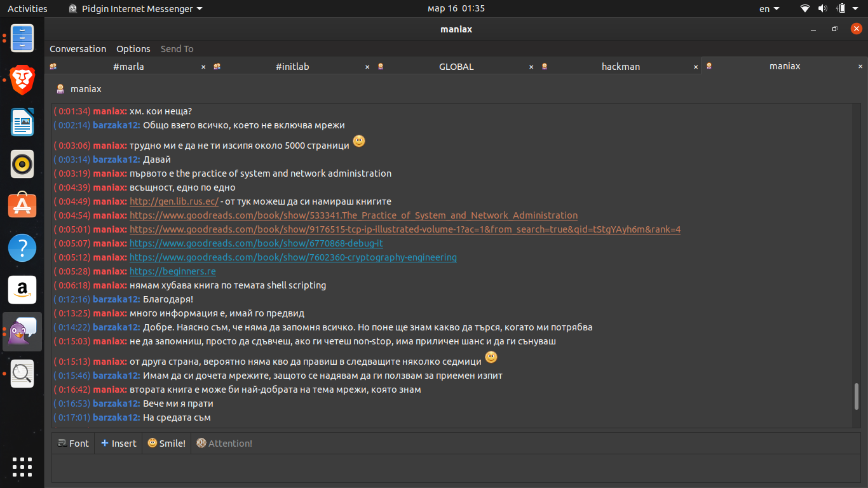Click the Font formatting button
Viewport: 868px width, 488px height.
click(73, 444)
